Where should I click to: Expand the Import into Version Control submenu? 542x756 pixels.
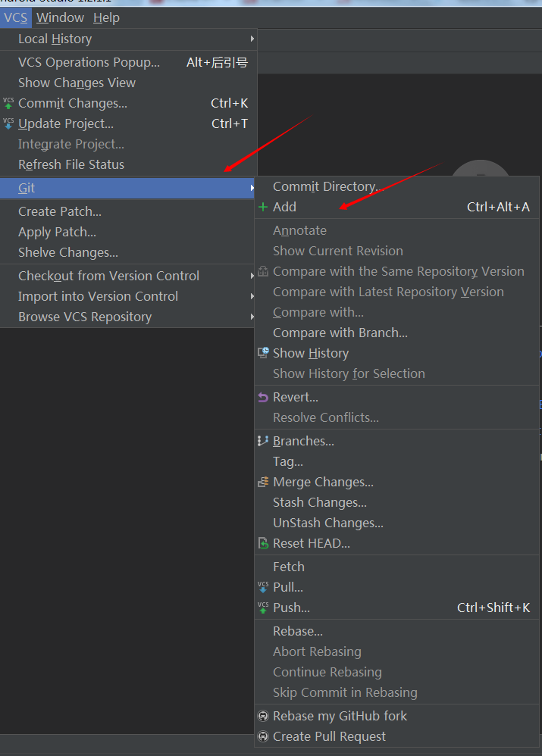click(252, 296)
